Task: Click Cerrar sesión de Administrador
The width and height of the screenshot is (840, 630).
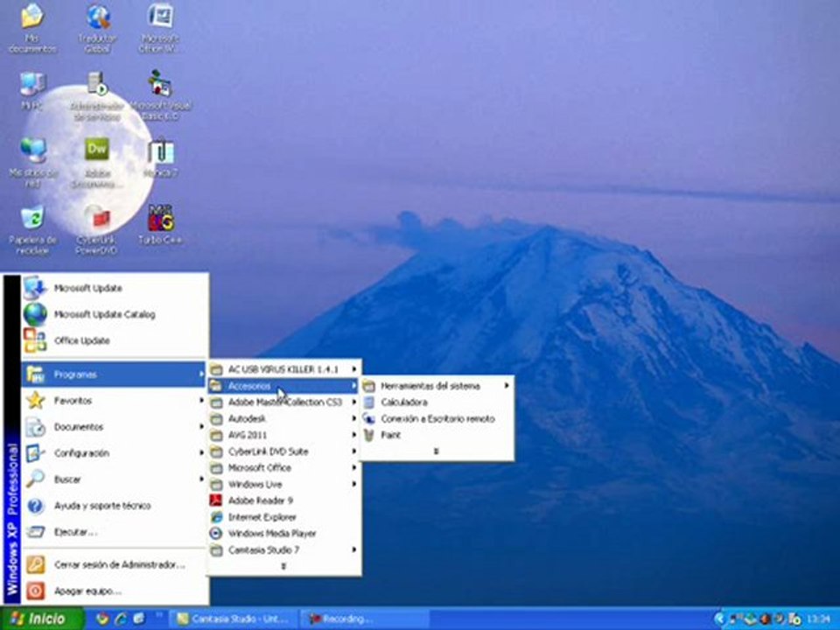Action: point(115,564)
